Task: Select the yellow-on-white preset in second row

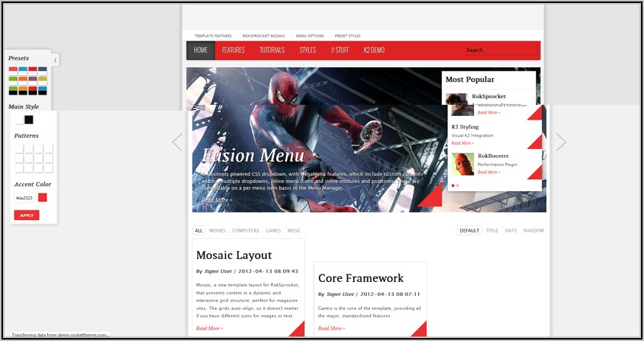Action: click(43, 80)
